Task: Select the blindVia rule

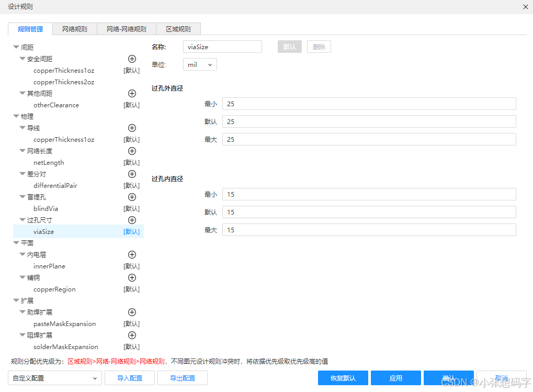Action: [x=46, y=209]
